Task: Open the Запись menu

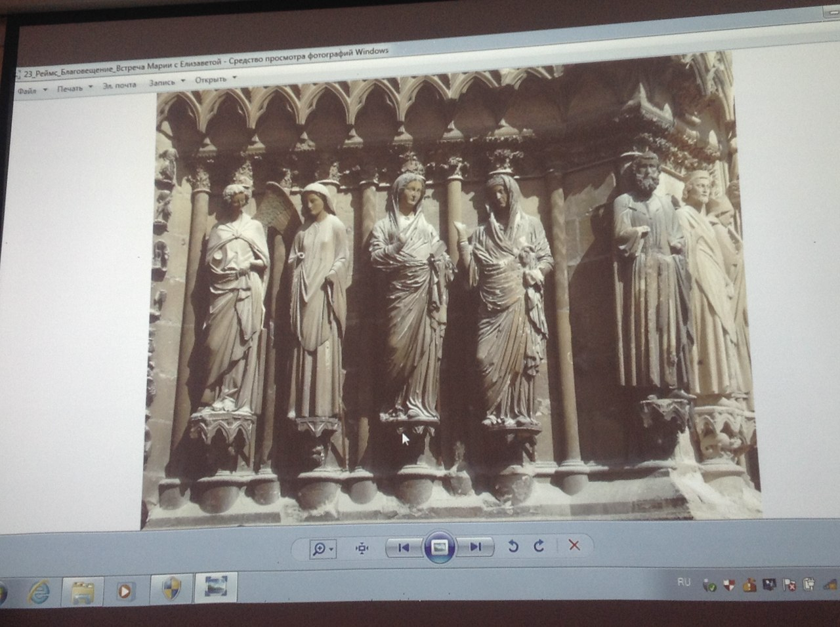Action: click(162, 83)
